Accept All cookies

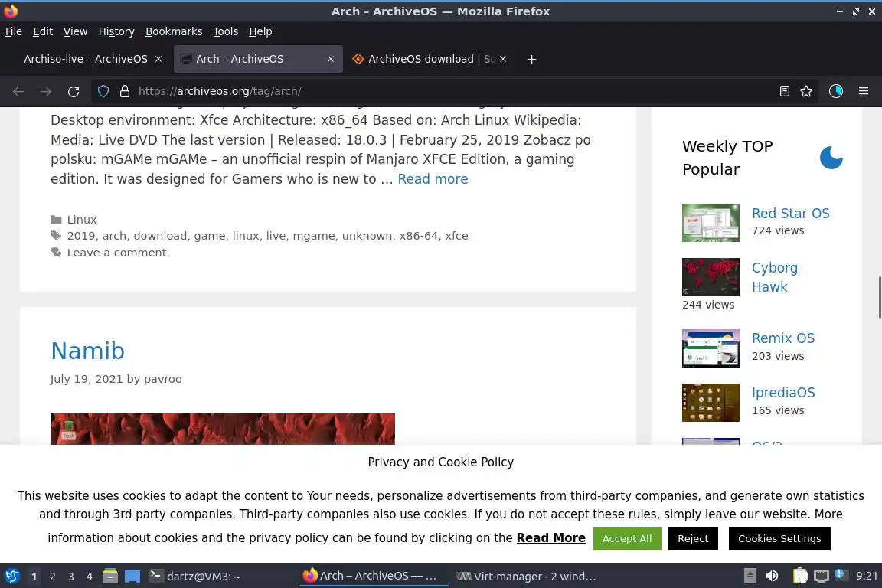626,538
